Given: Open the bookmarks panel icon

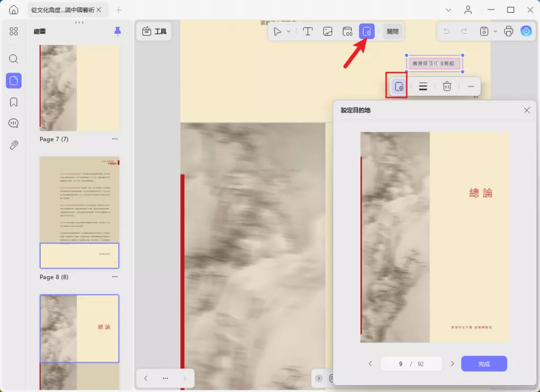Looking at the screenshot, I should coord(14,102).
